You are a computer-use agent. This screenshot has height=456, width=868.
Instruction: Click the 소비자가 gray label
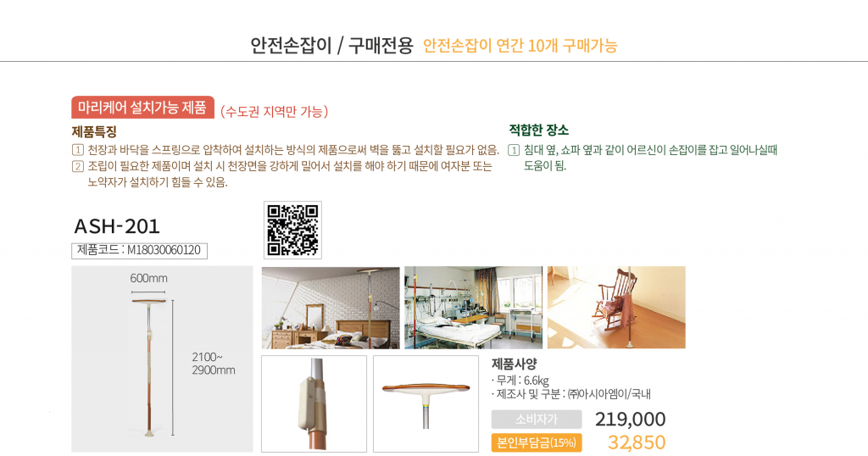(537, 420)
